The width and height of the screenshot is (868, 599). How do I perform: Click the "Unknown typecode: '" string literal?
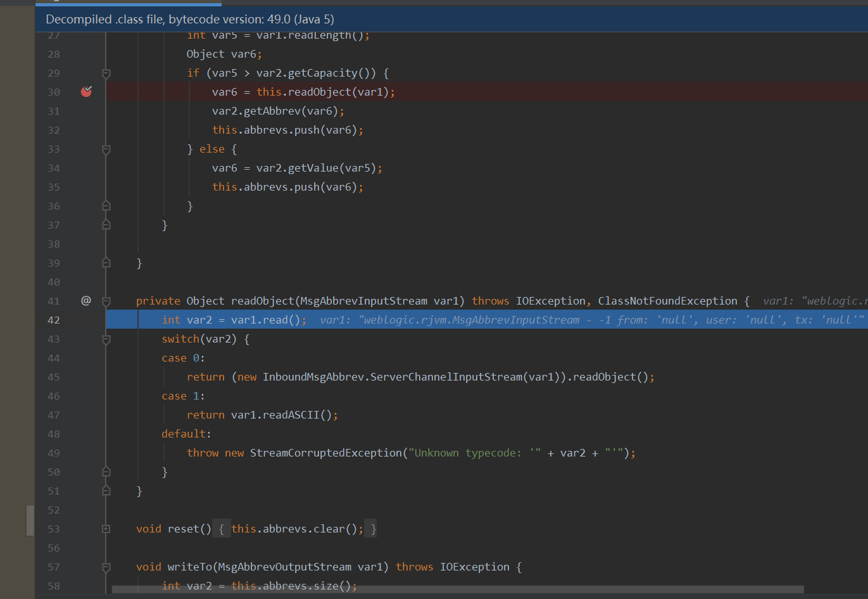pyautogui.click(x=475, y=453)
